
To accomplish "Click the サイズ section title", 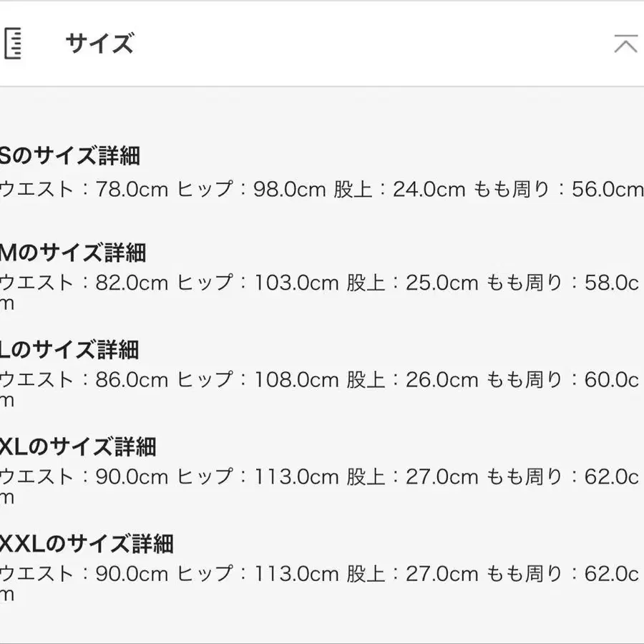I will 98,44.
